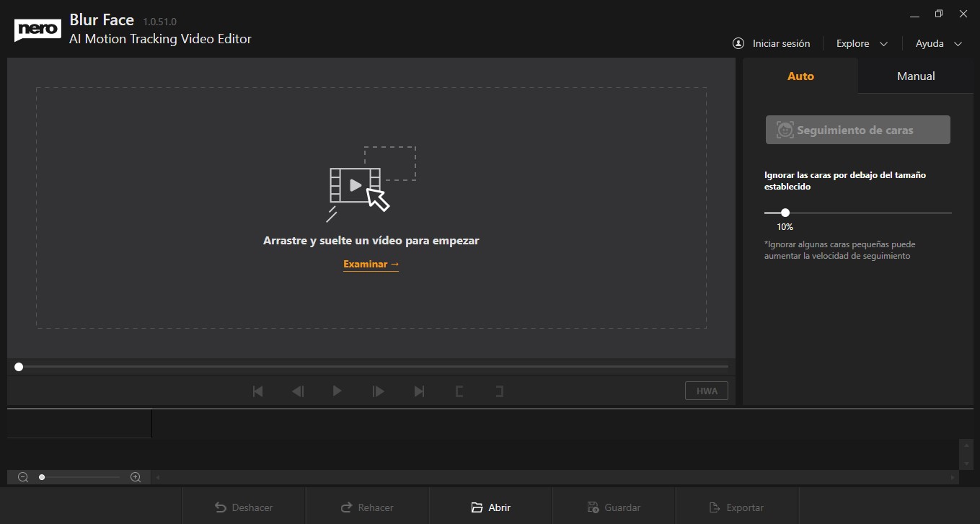Enable Seguimiento de caras face tracking
This screenshot has height=524, width=980.
[x=857, y=130]
